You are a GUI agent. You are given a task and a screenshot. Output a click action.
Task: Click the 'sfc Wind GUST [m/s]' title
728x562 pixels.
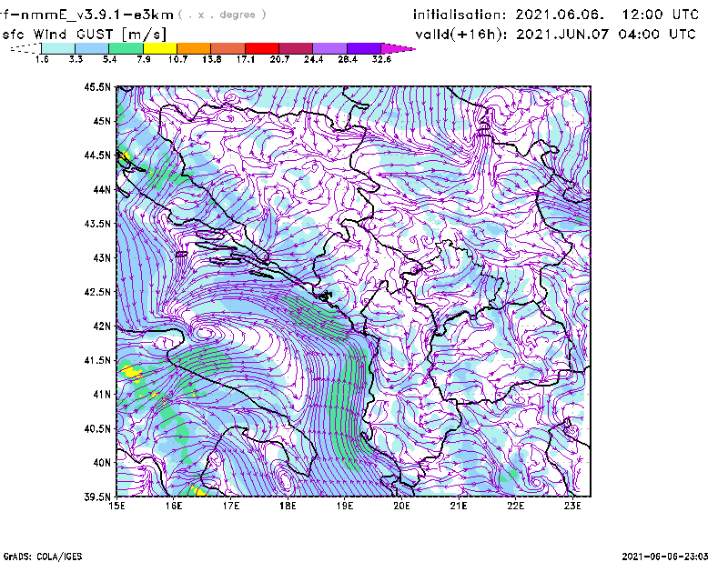pyautogui.click(x=85, y=35)
